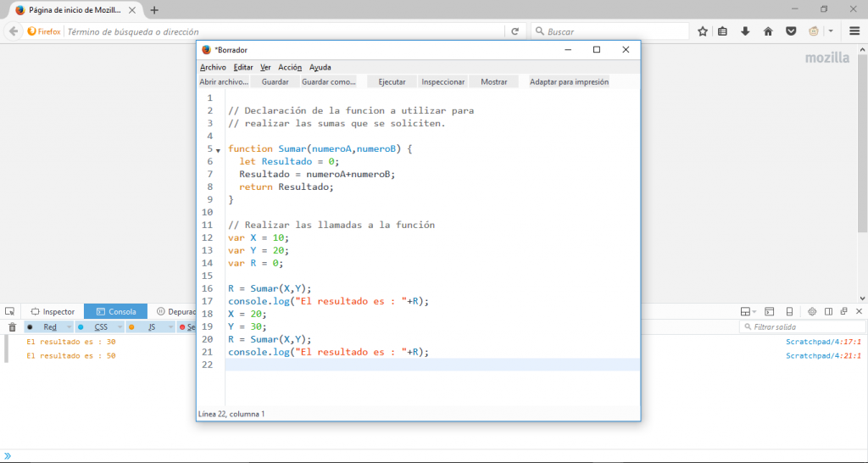
Task: Click the element picker icon in devtools
Action: click(x=9, y=312)
